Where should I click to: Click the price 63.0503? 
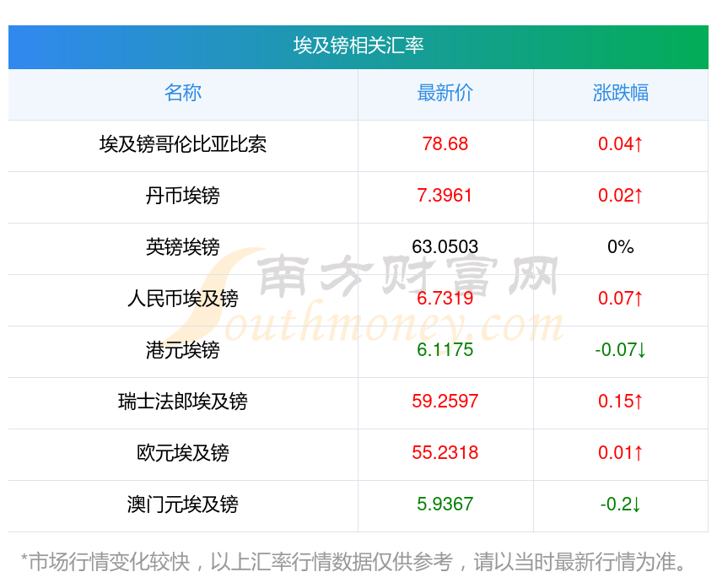[x=445, y=247]
